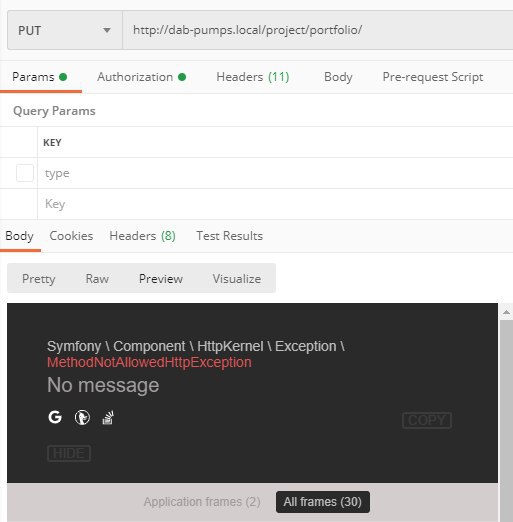Search the error on DuckDuckGo icon
Viewport: 513px width, 522px height.
[x=82, y=417]
